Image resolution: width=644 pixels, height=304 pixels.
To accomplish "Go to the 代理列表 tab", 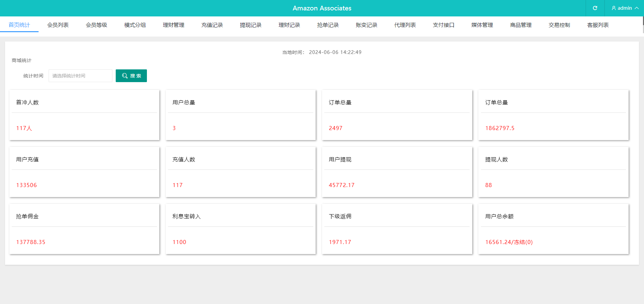I will [405, 25].
